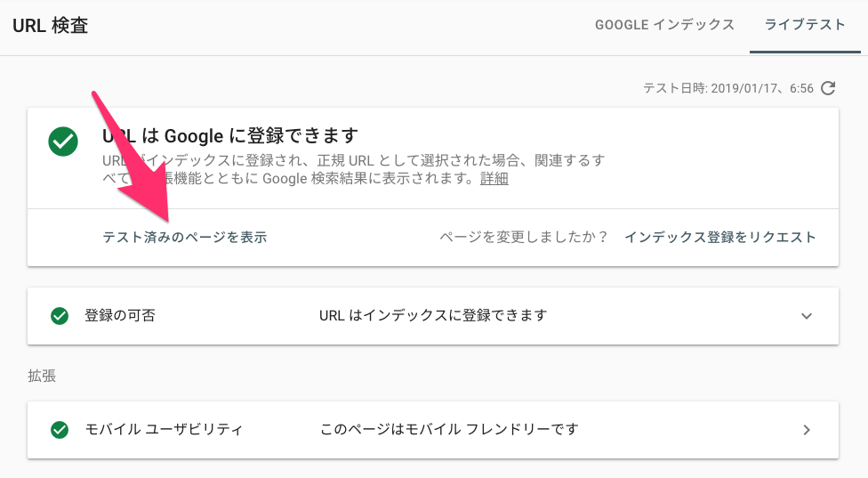Switch to the GOOGLE インデックス tab

coord(664,25)
